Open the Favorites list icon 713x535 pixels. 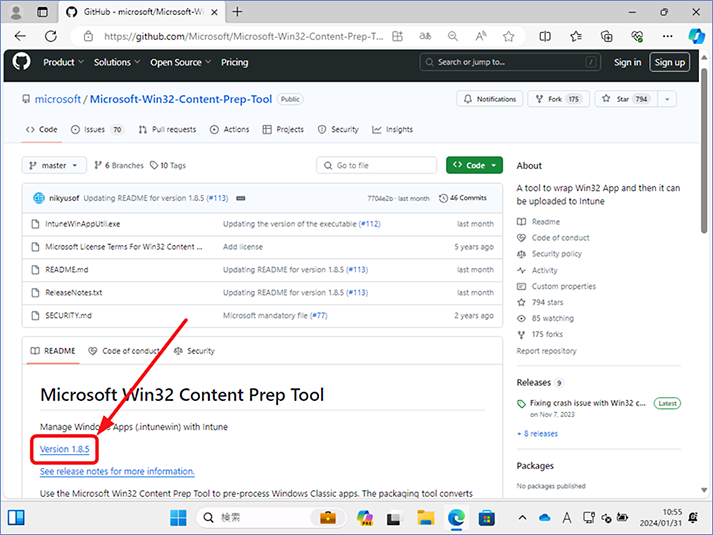[576, 36]
